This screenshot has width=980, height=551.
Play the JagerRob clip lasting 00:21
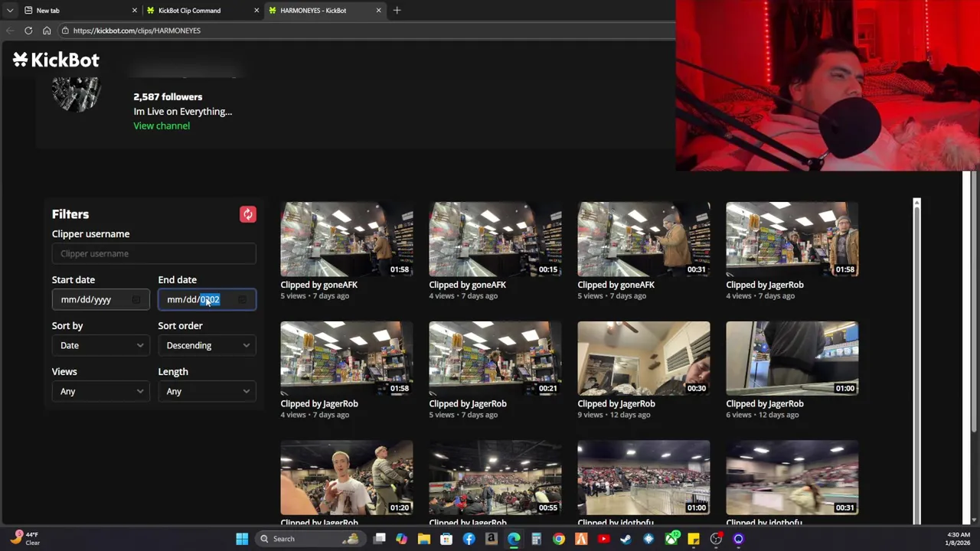click(495, 358)
